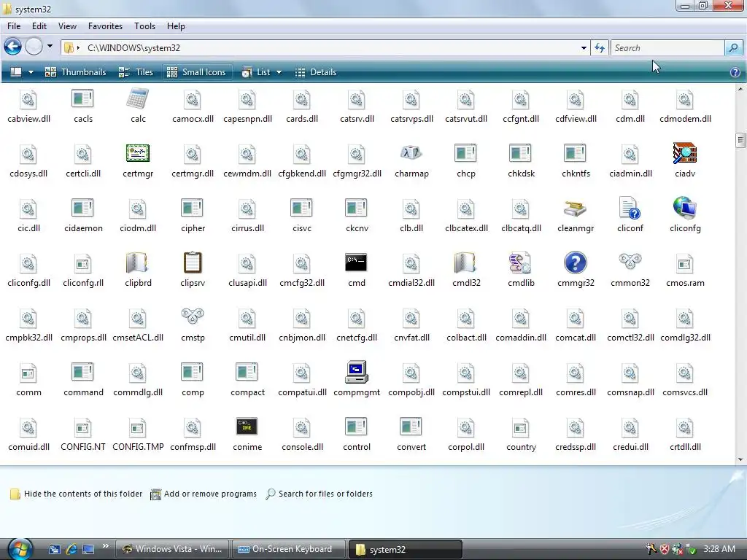Open the compmgmt computer icon
Image resolution: width=747 pixels, height=560 pixels.
356,373
